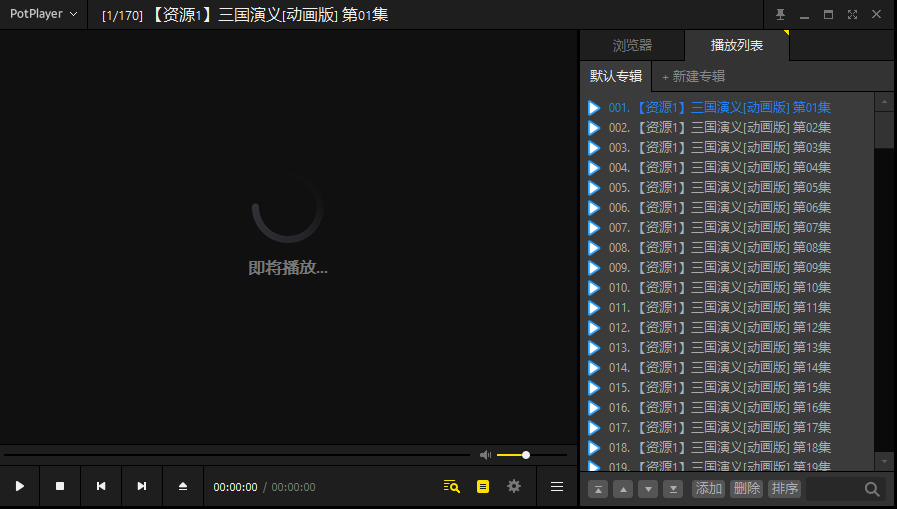This screenshot has width=897, height=509.
Task: Stop playback with the stop button
Action: [x=60, y=486]
